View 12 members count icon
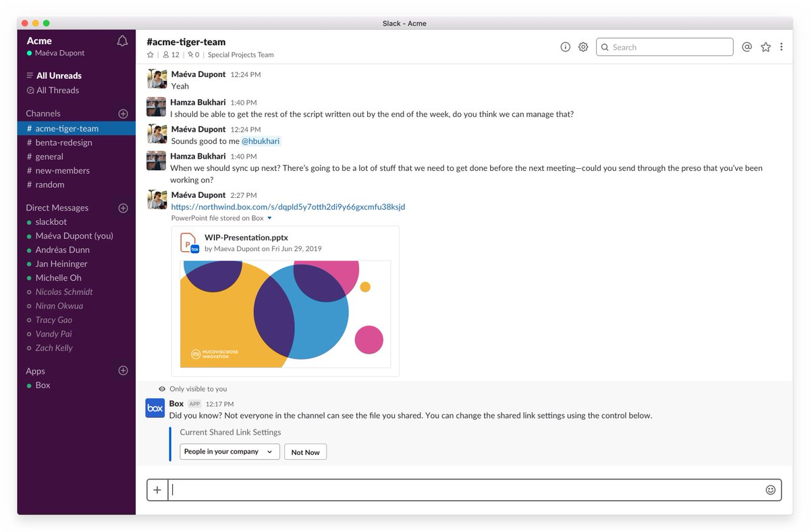 tap(171, 55)
